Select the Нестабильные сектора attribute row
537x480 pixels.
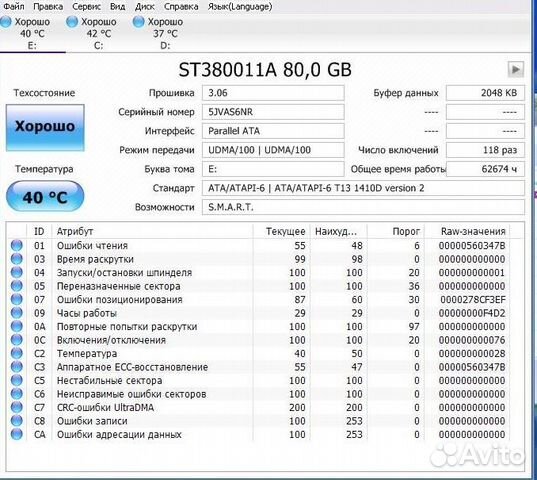click(x=259, y=380)
